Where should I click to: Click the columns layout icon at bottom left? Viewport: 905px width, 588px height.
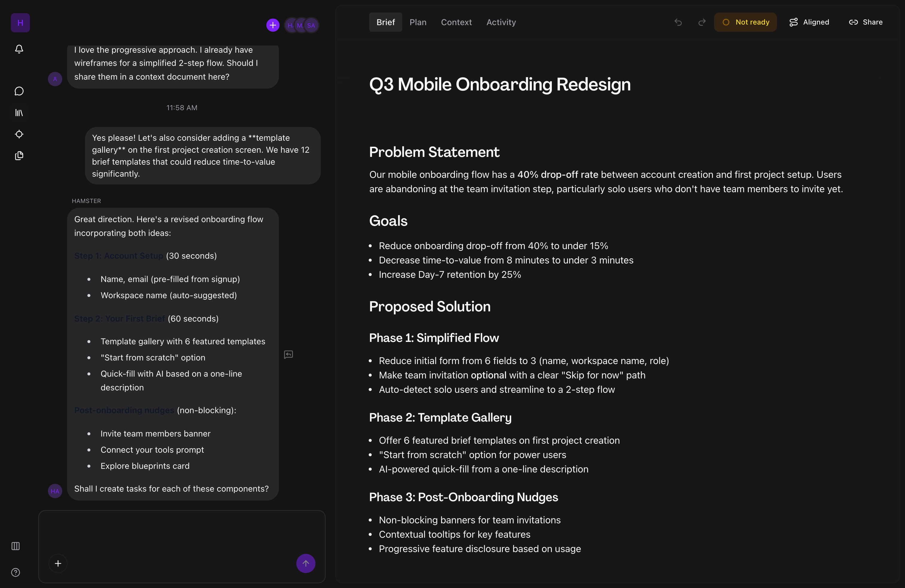[x=15, y=546]
